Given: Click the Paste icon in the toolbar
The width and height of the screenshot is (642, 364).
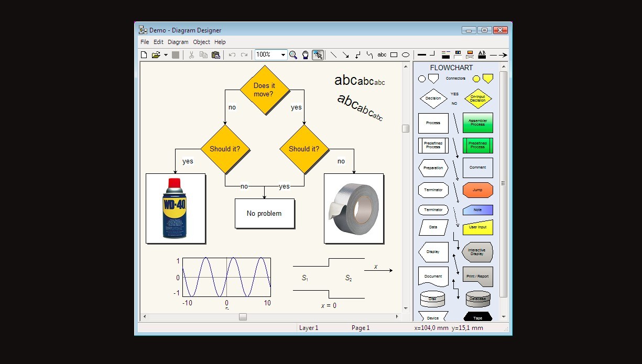Looking at the screenshot, I should [216, 54].
